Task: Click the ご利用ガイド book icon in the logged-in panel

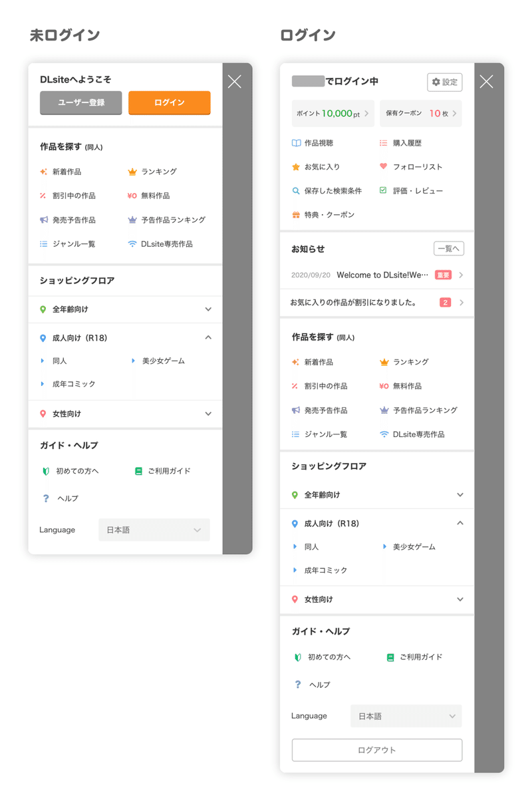Action: pos(390,657)
